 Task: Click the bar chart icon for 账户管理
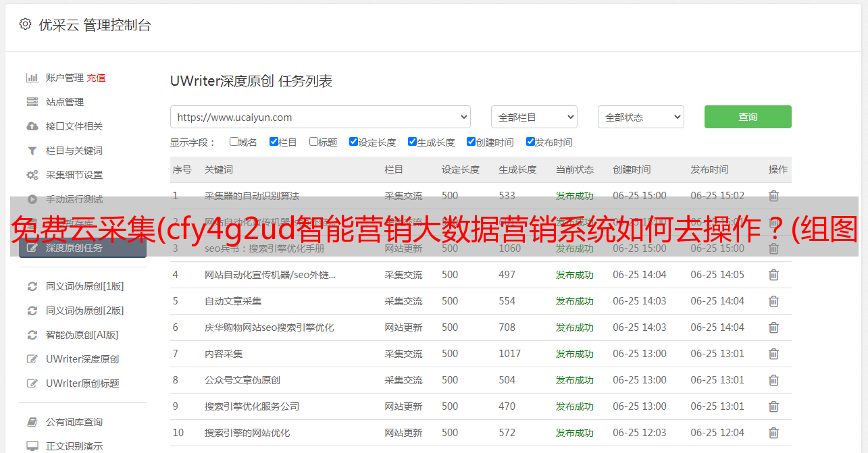coord(32,78)
